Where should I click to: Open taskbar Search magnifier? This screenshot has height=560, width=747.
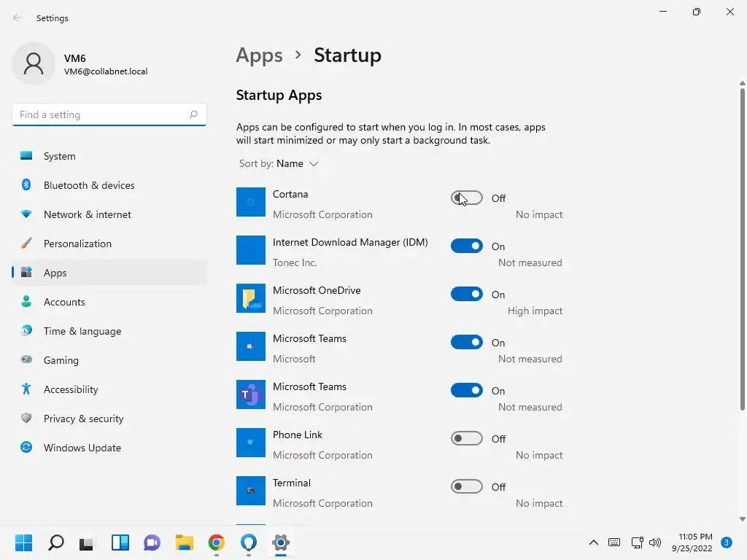click(x=55, y=542)
